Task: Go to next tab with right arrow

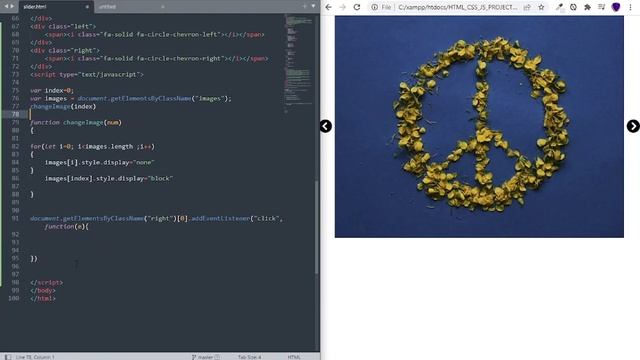Action: pyautogui.click(x=12, y=6)
